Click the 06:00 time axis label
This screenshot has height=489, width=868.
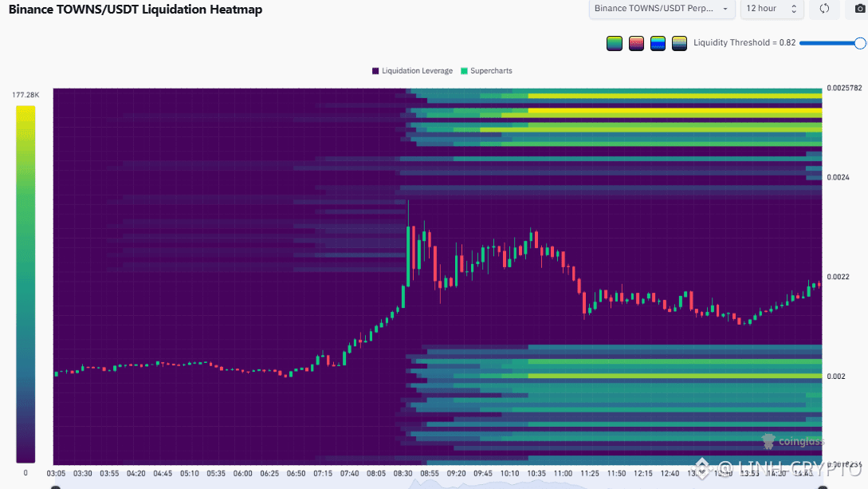pos(242,474)
